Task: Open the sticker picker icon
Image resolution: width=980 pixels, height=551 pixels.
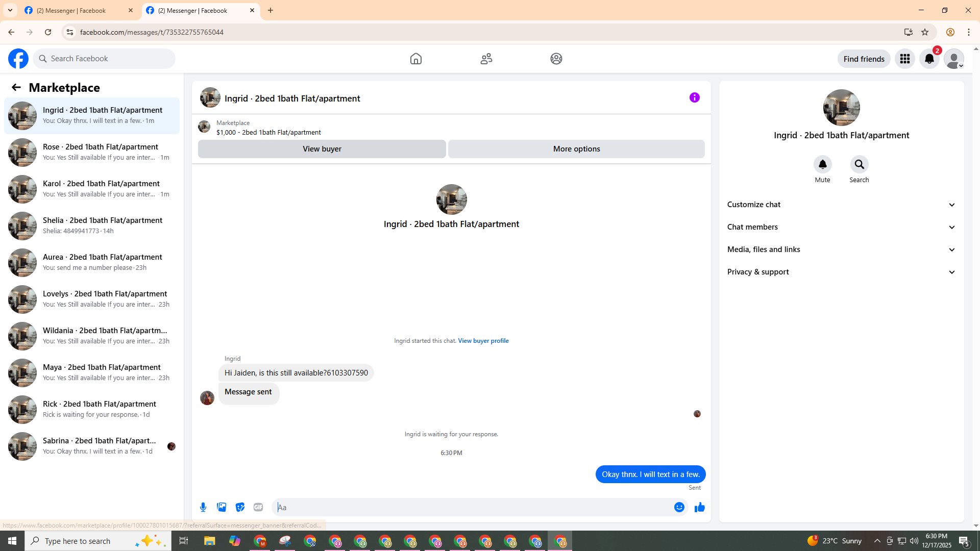Action: [240, 507]
